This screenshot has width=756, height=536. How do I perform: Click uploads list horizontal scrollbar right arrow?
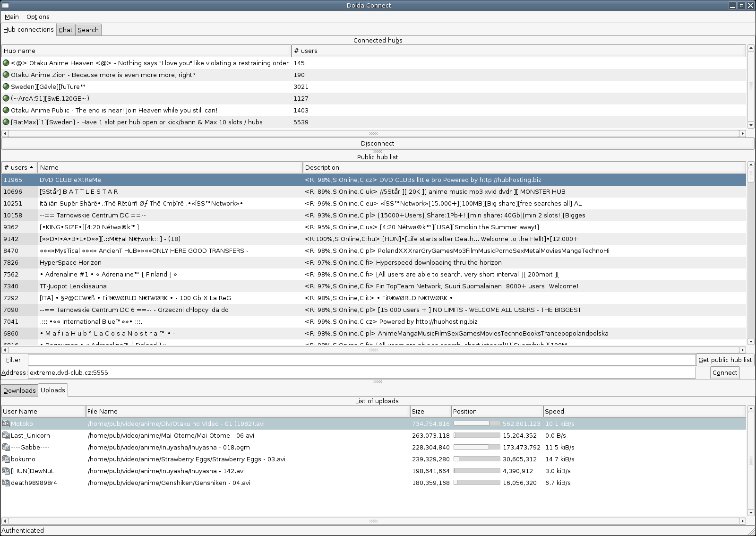[x=742, y=521]
